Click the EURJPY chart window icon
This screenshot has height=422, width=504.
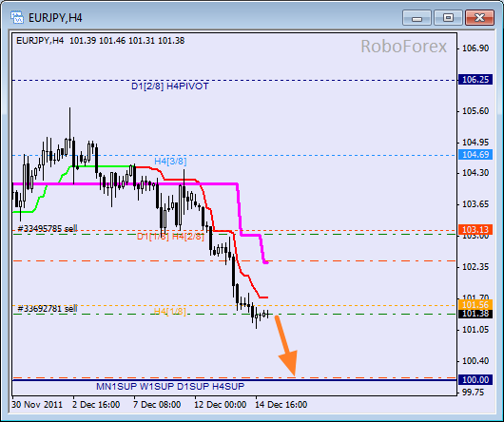pos(17,17)
